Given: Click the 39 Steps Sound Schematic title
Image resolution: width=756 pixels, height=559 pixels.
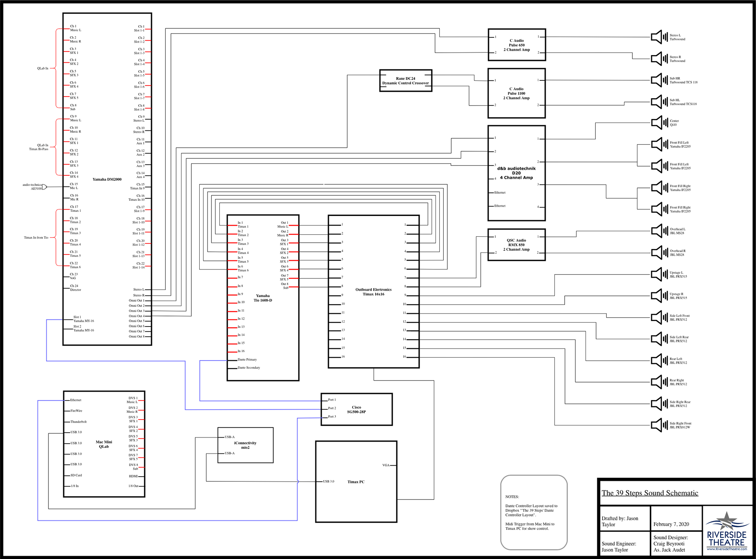Looking at the screenshot, I should (x=650, y=493).
